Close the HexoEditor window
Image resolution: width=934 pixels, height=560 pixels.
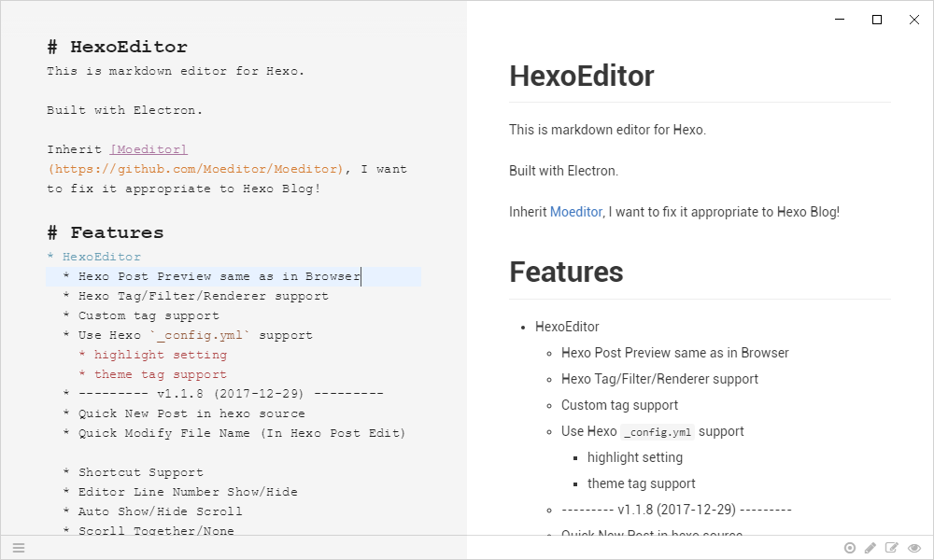point(914,20)
